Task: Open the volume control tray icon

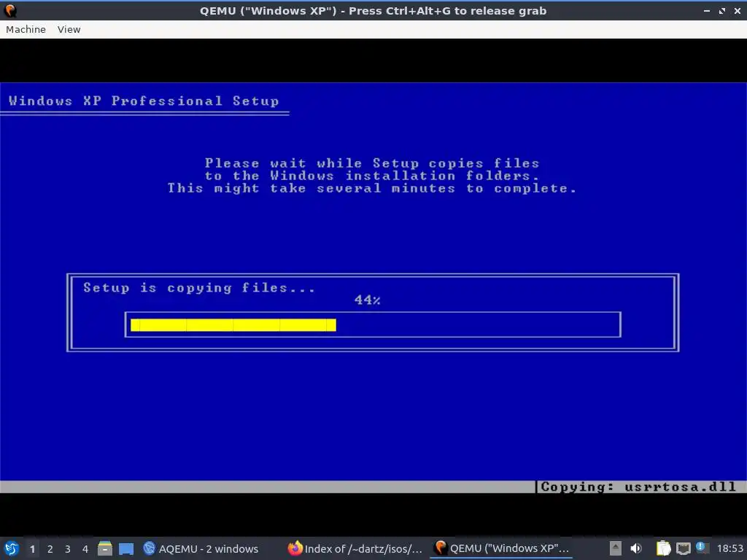Action: pyautogui.click(x=636, y=548)
